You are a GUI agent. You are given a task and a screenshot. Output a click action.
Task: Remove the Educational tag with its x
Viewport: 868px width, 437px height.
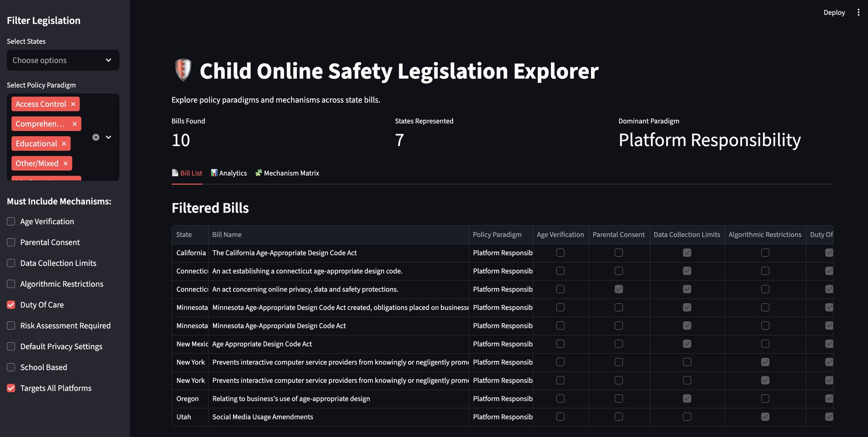pyautogui.click(x=64, y=144)
